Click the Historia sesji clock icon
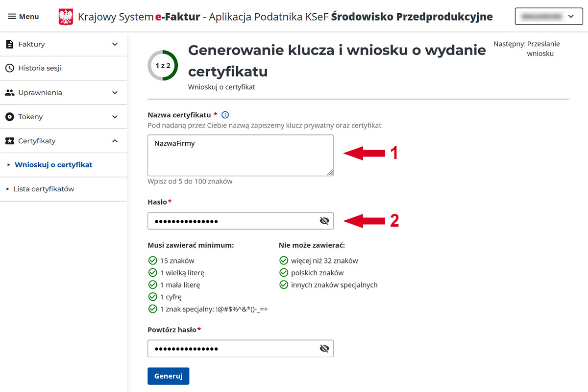The width and height of the screenshot is (588, 392). 9,68
